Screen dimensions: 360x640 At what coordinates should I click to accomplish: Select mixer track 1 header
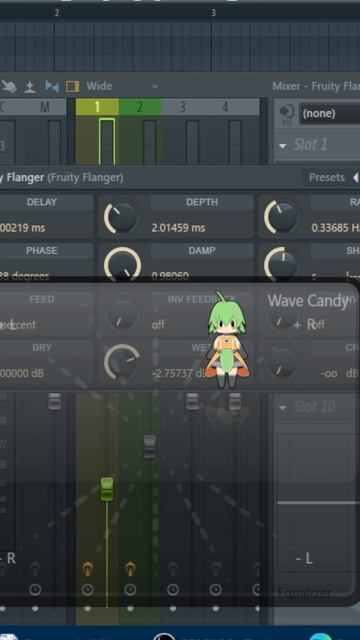pos(97,107)
